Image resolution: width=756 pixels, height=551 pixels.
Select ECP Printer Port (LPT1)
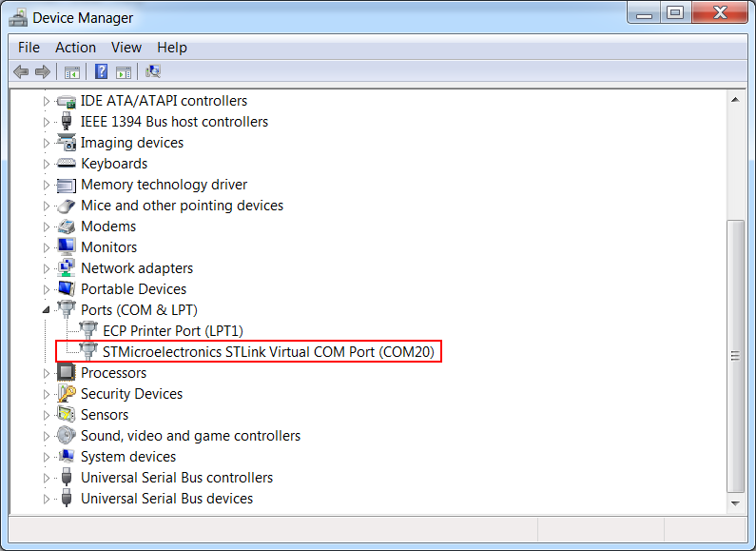pos(173,331)
